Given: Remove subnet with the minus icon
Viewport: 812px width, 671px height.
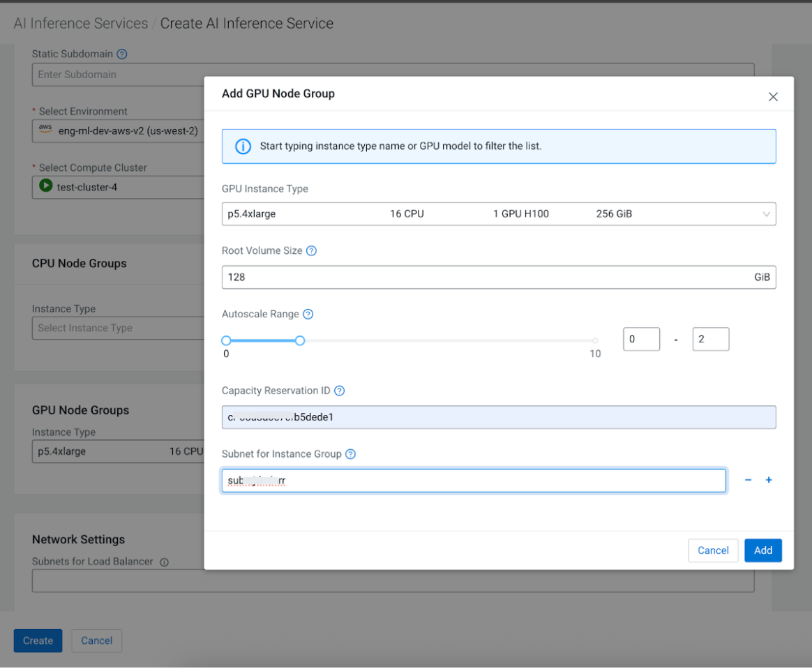Looking at the screenshot, I should (x=748, y=480).
